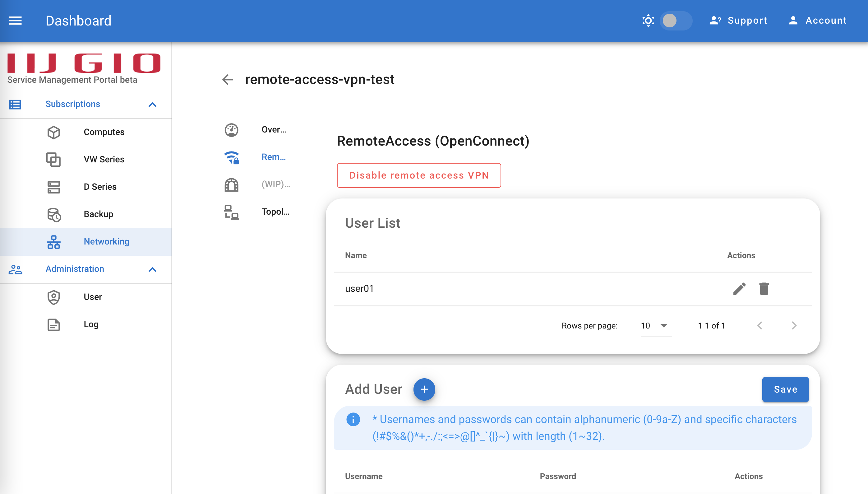Click the brightness theme icon
The width and height of the screenshot is (868, 494).
(648, 21)
